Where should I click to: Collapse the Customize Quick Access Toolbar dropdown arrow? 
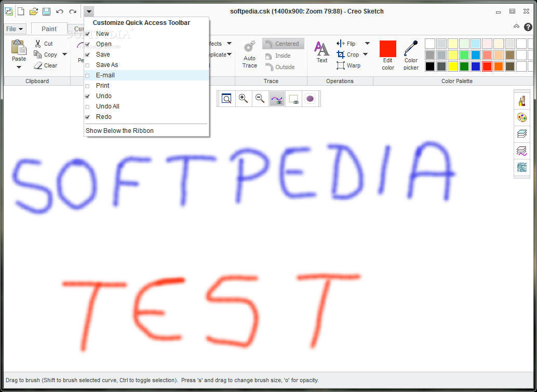click(x=89, y=11)
